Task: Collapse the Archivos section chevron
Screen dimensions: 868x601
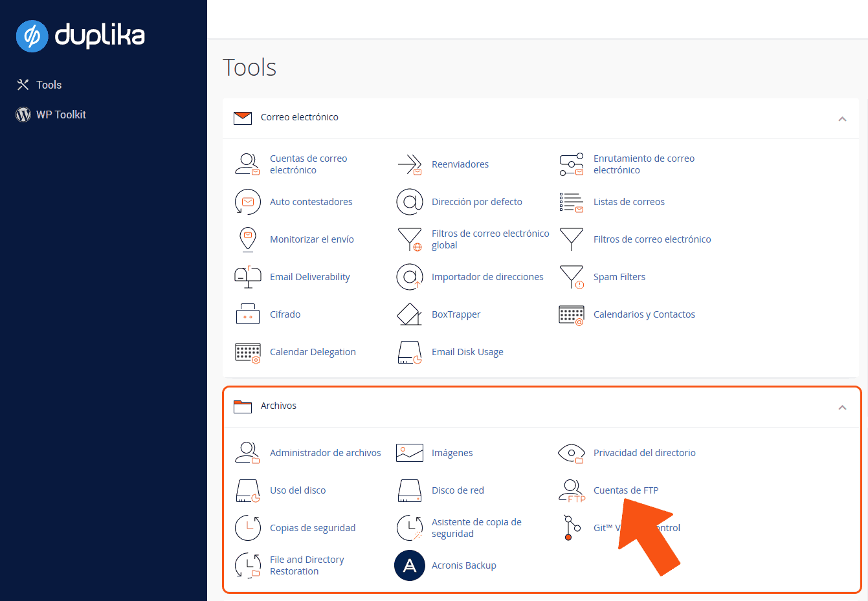Action: [x=842, y=407]
